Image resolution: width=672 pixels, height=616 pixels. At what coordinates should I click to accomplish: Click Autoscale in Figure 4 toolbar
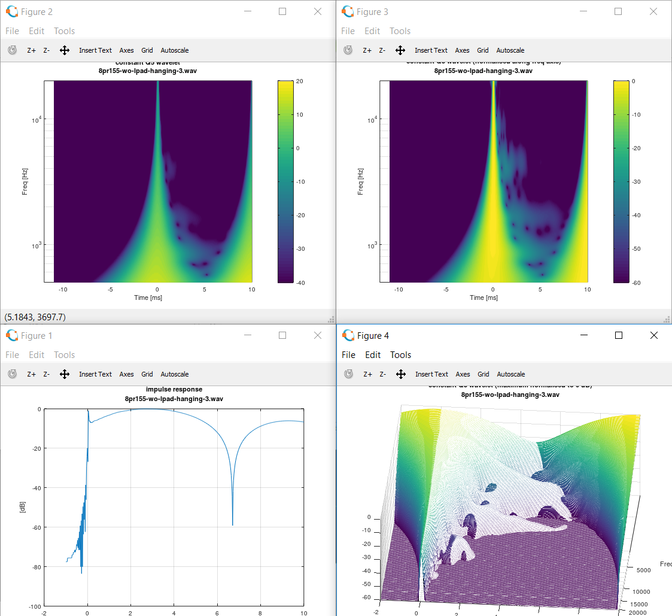(510, 374)
